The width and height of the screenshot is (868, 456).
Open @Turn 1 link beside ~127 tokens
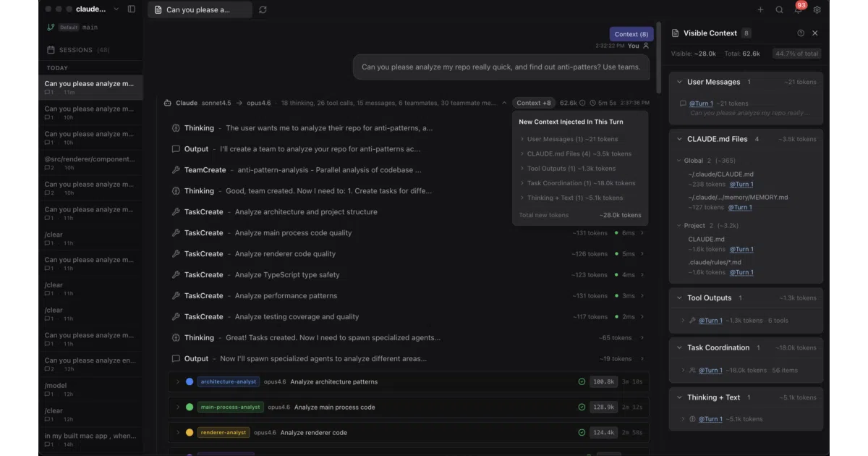tap(740, 207)
